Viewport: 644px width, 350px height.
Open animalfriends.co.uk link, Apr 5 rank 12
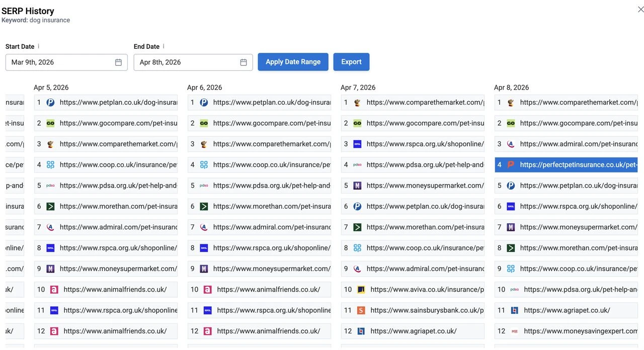[115, 331]
